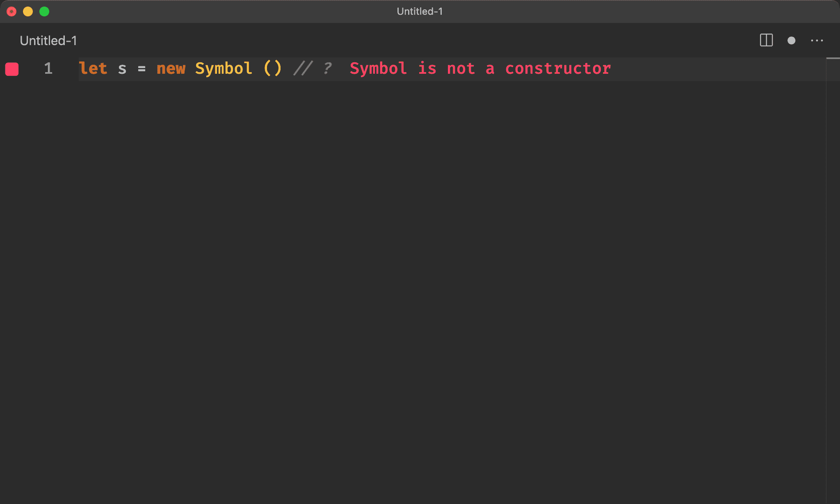The image size is (840, 504).
Task: Click line number 1 in the gutter
Action: coord(48,68)
